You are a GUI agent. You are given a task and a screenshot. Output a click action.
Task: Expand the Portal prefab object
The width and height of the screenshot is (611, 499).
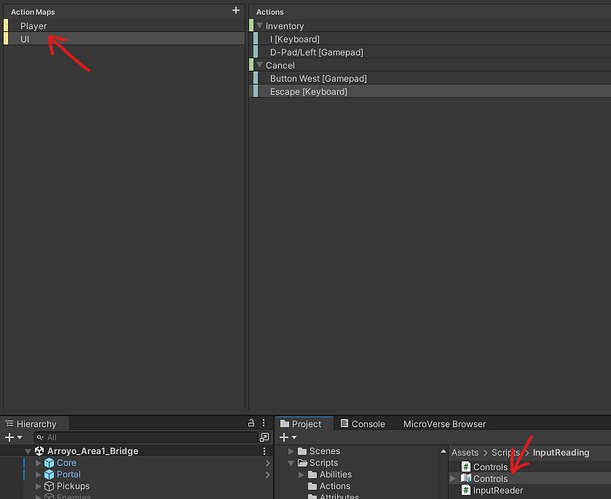pos(38,474)
